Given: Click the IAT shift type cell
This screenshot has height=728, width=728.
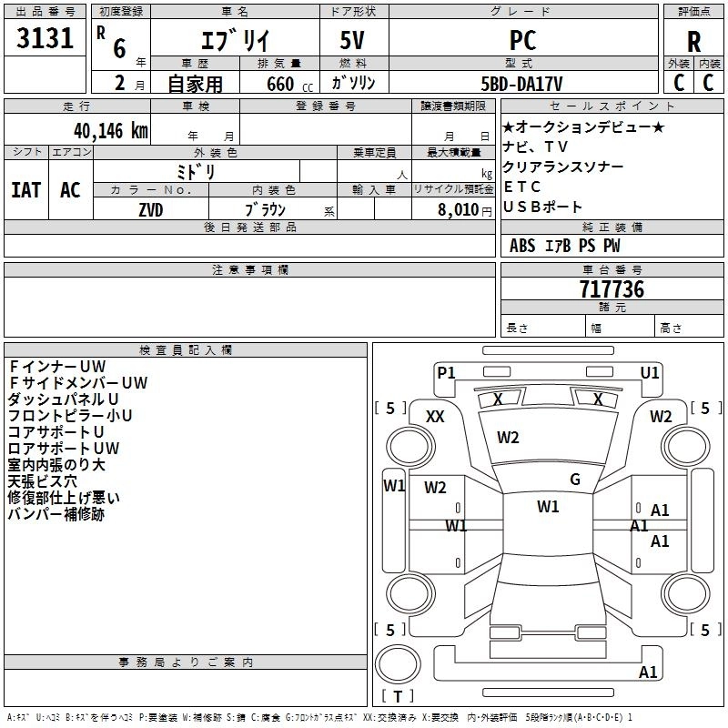Looking at the screenshot, I should click(x=25, y=190).
